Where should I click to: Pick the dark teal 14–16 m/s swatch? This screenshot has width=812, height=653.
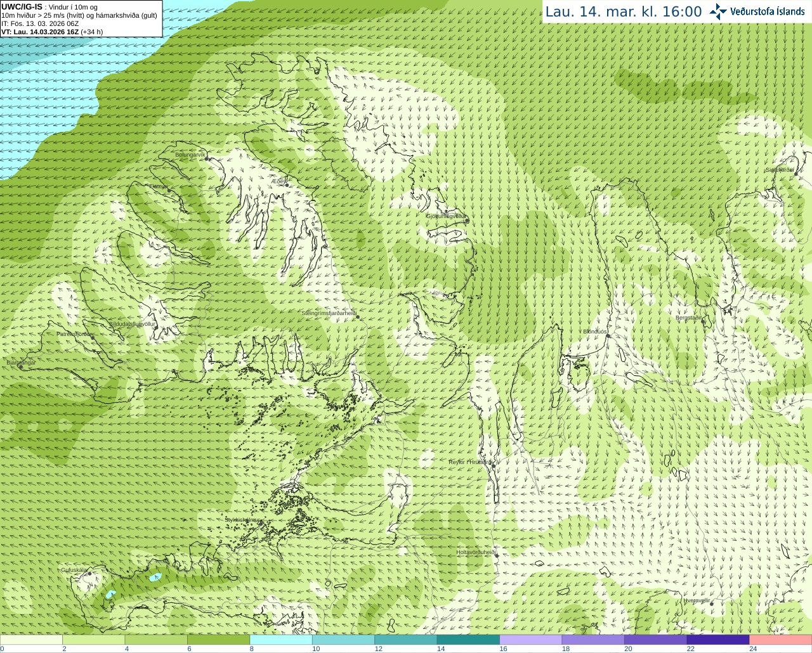[x=468, y=640]
